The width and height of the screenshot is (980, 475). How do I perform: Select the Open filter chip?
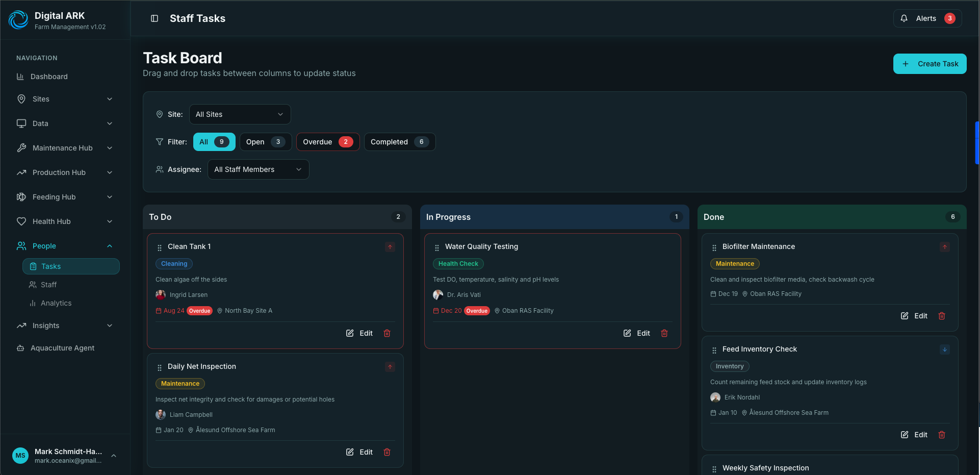tap(266, 142)
